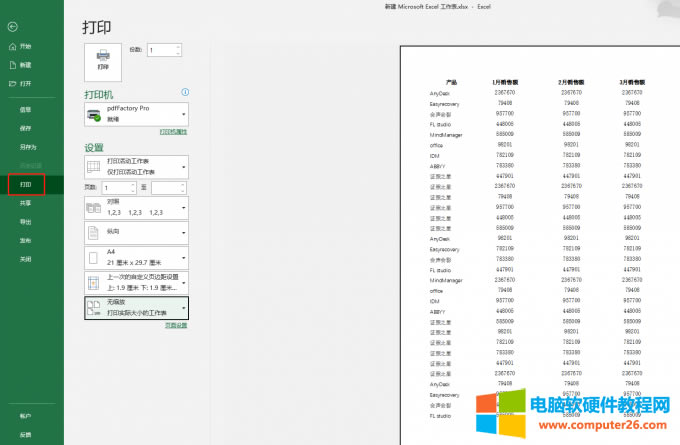
Task: Expand the 无缩放 scaling dropdown
Action: 137,307
